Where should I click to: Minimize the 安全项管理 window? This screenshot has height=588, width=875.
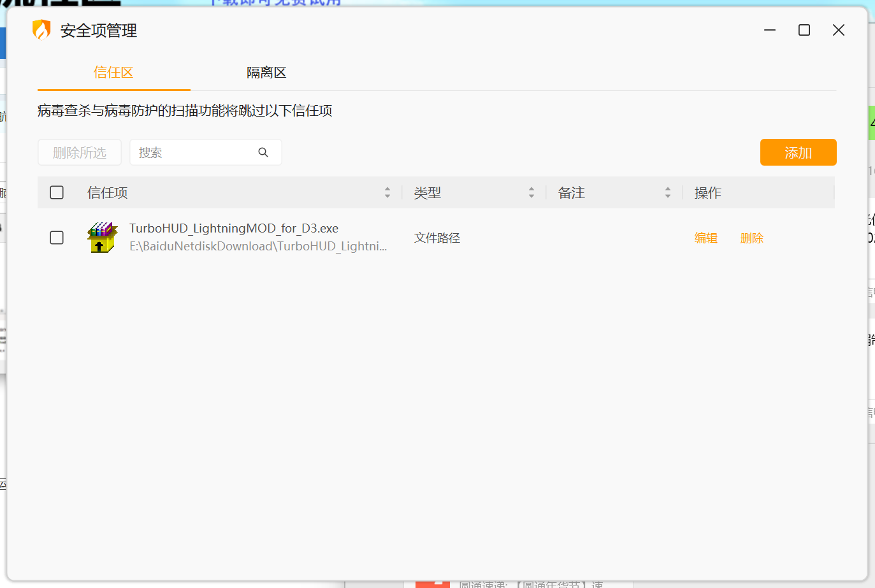tap(770, 30)
